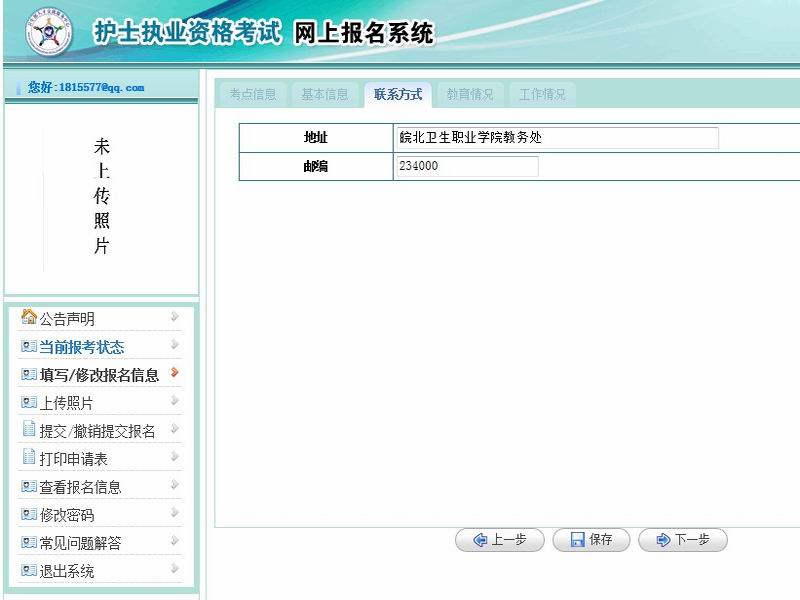Click the house icon beside 公告声明
Viewport: 800px width, 600px height.
(x=29, y=318)
